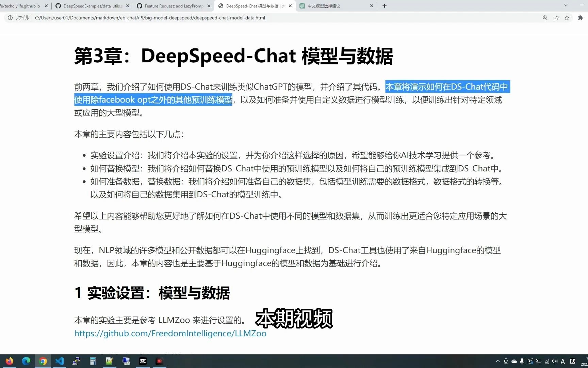The image size is (588, 368).
Task: Open the LLMZoo GitHub link
Action: 170,333
